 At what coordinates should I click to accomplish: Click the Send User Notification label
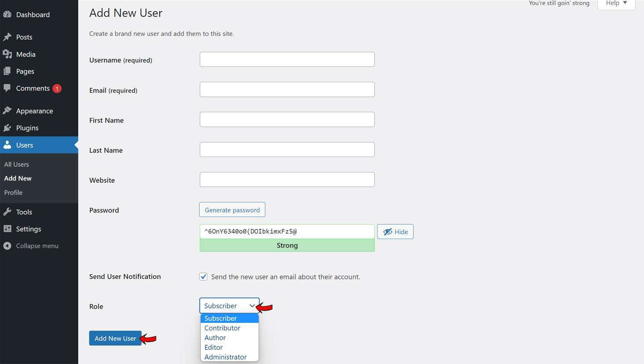click(125, 276)
